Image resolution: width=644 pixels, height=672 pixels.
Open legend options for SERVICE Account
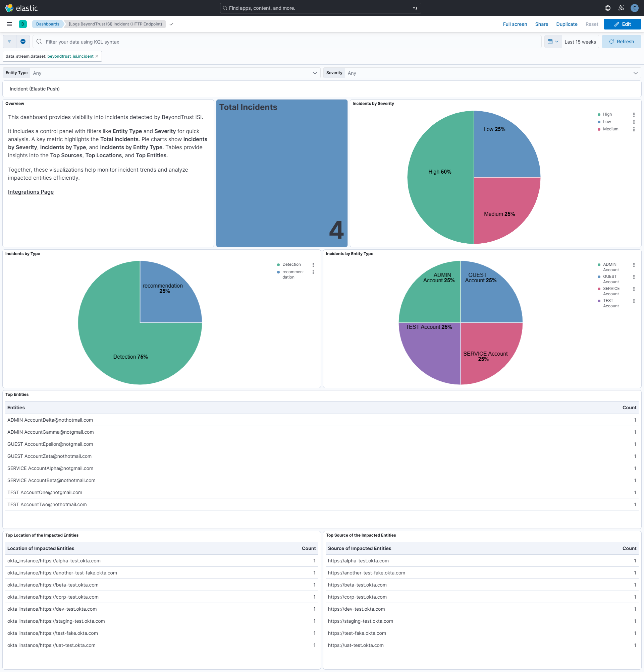[634, 289]
